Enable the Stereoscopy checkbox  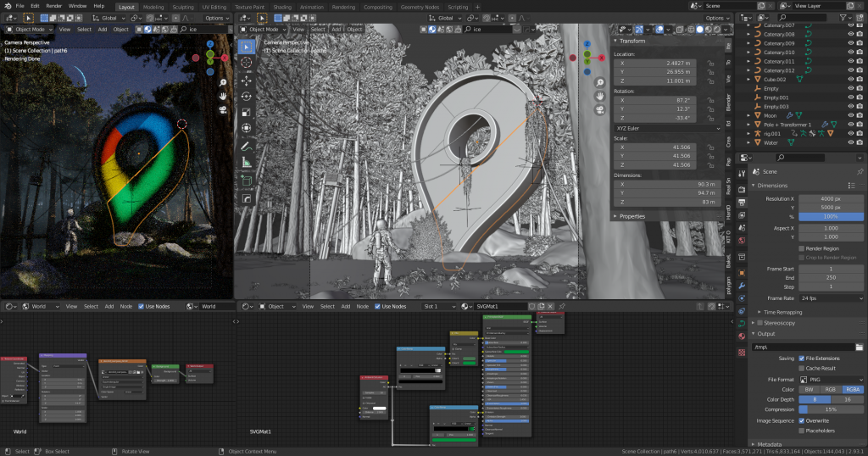click(760, 323)
